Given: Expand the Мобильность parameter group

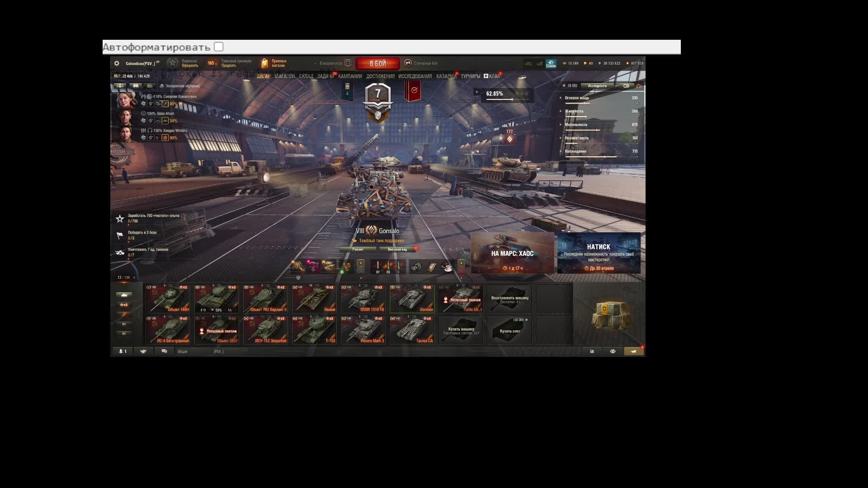Looking at the screenshot, I should 576,125.
